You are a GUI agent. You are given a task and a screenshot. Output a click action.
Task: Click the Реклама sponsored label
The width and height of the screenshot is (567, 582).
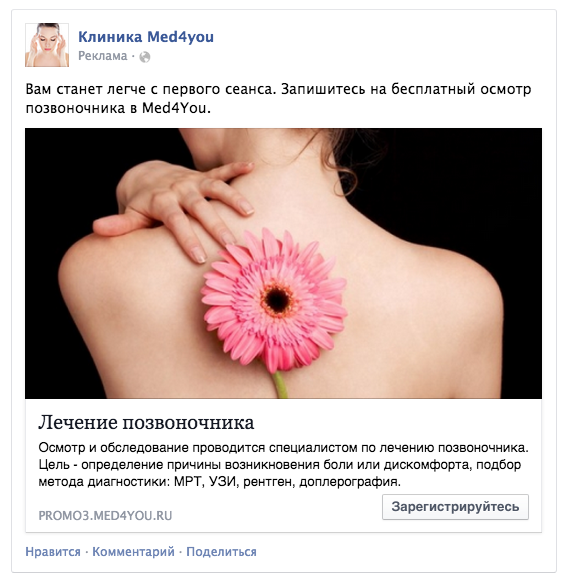click(103, 56)
